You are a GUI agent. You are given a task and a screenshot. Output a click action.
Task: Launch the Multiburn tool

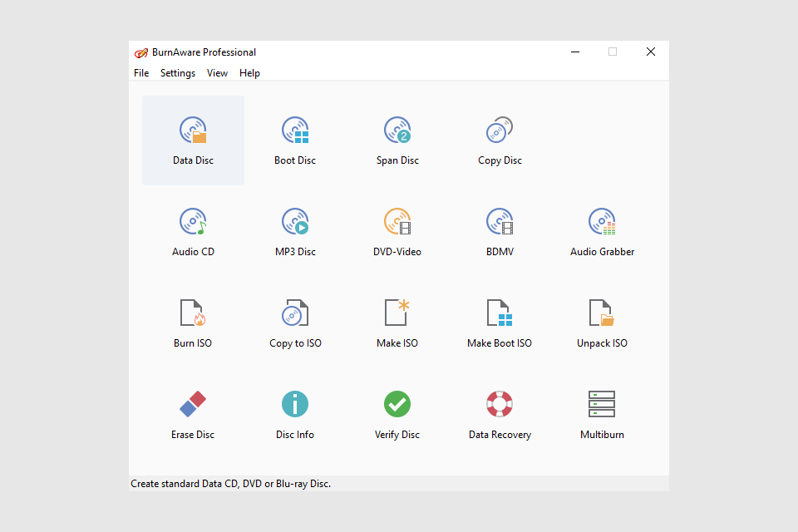[x=602, y=414]
